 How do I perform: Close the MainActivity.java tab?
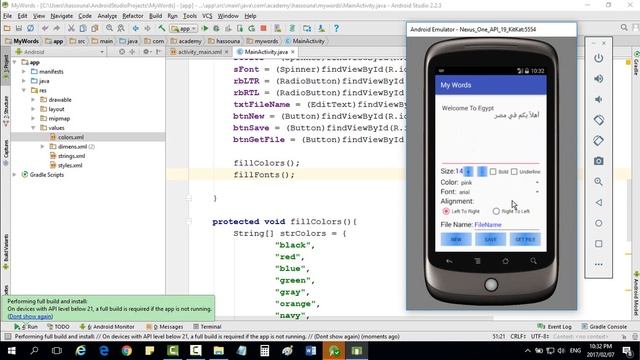pyautogui.click(x=293, y=52)
